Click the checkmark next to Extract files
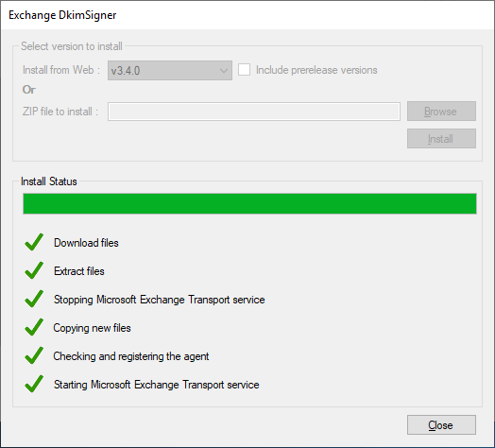This screenshot has width=495, height=448. (34, 270)
